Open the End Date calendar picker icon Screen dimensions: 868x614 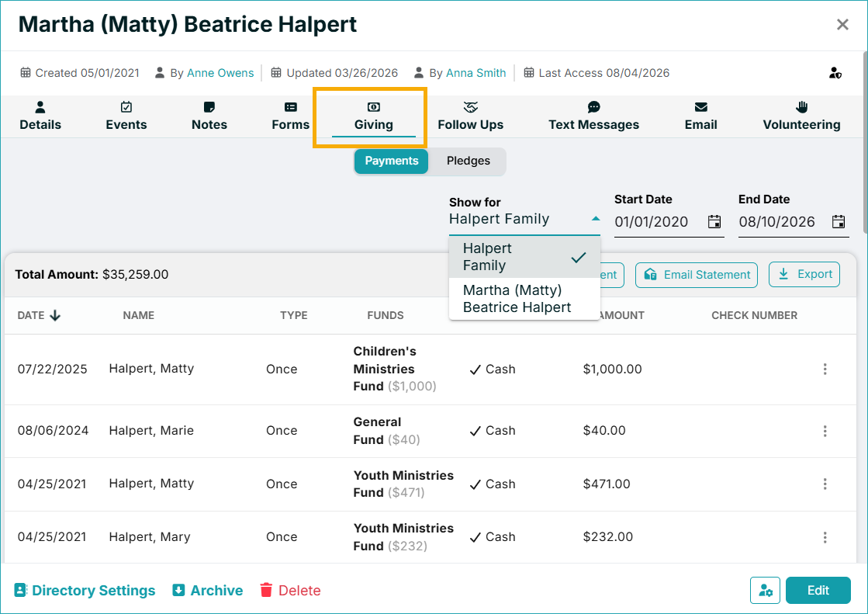coord(838,222)
